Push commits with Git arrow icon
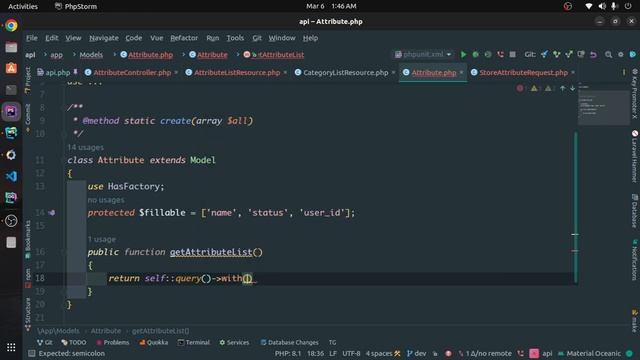The image size is (640, 360). (x=569, y=54)
